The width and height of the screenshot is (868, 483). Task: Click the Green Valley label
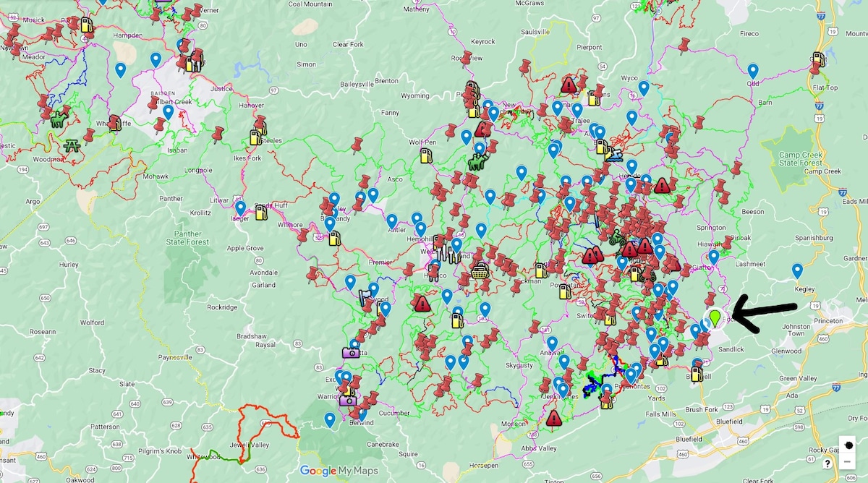click(797, 379)
